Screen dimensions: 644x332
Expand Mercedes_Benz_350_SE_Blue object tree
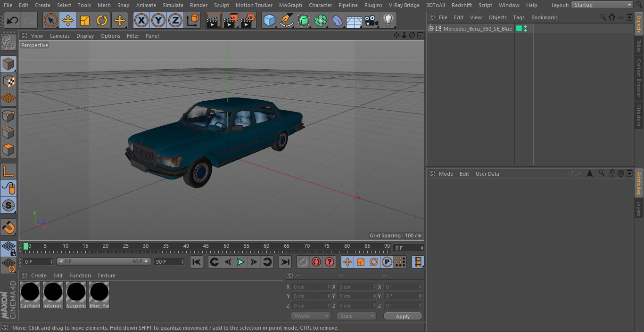click(430, 29)
